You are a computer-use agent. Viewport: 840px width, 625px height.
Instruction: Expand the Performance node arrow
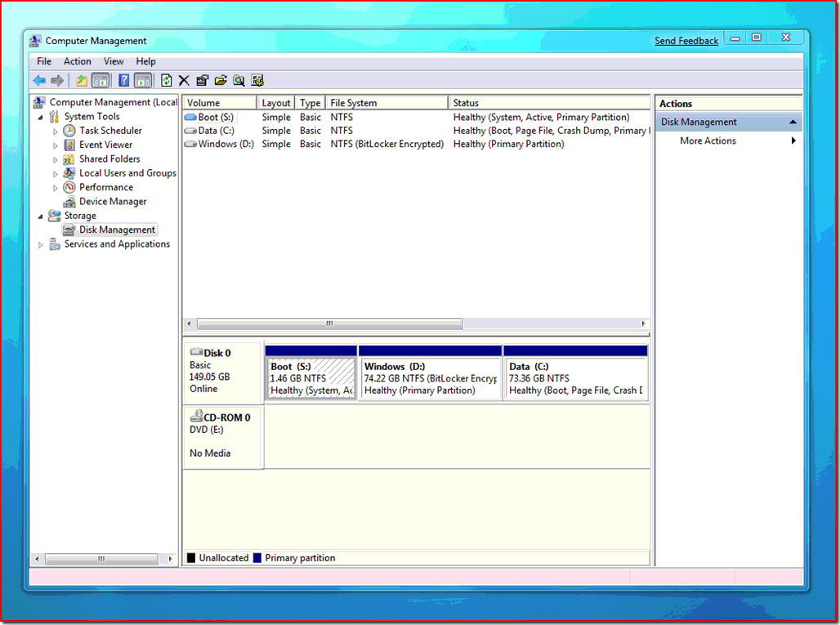pyautogui.click(x=56, y=188)
